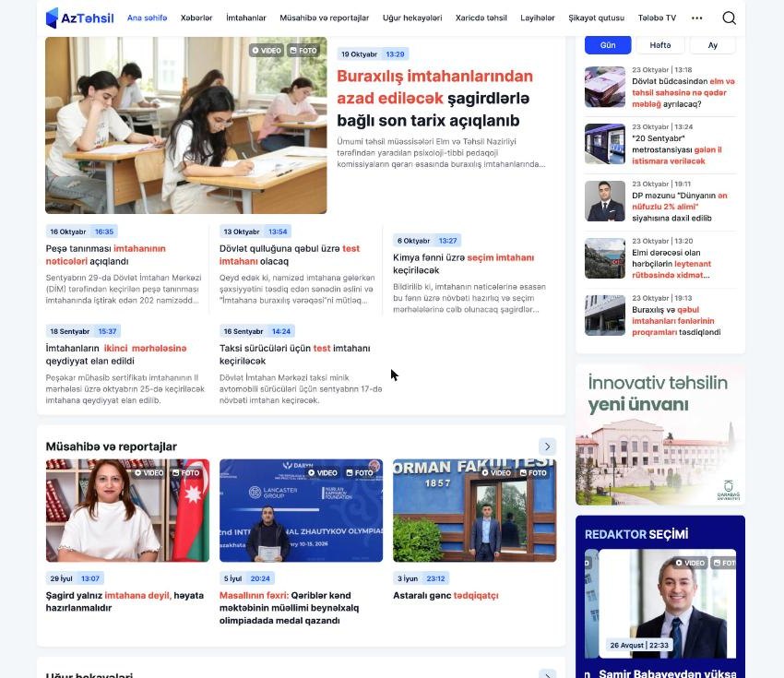
Task: Open the İmtahanlar menu
Action: point(246,18)
